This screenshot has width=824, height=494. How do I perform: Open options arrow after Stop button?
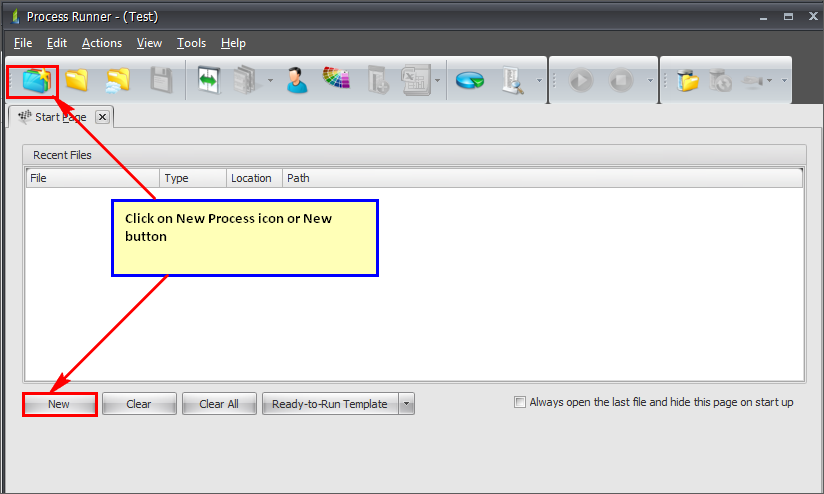pos(650,80)
